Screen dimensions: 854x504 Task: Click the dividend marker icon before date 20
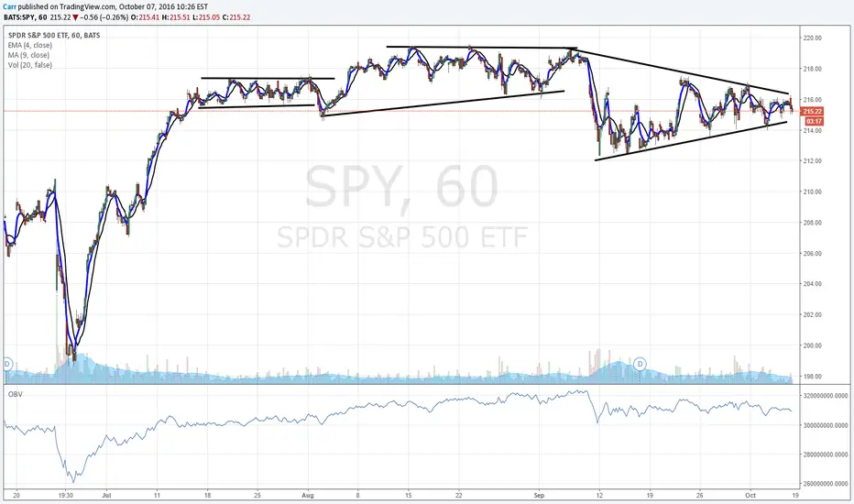7,364
